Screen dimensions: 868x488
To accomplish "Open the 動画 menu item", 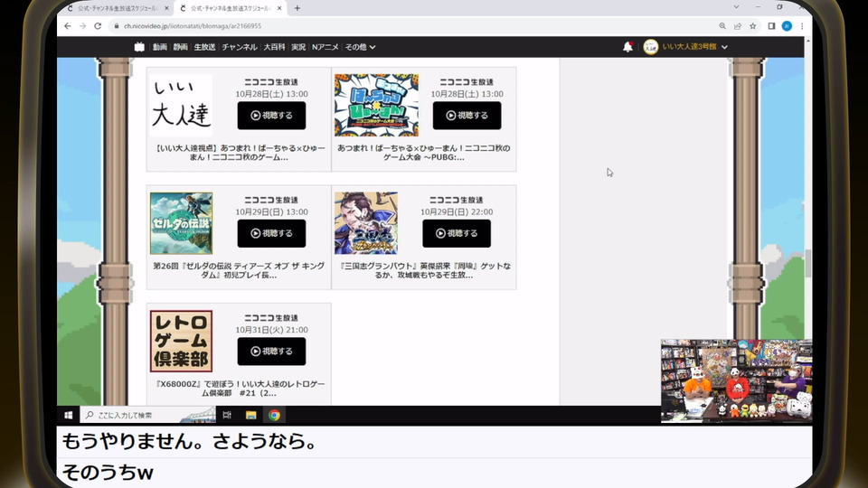I will 160,47.
